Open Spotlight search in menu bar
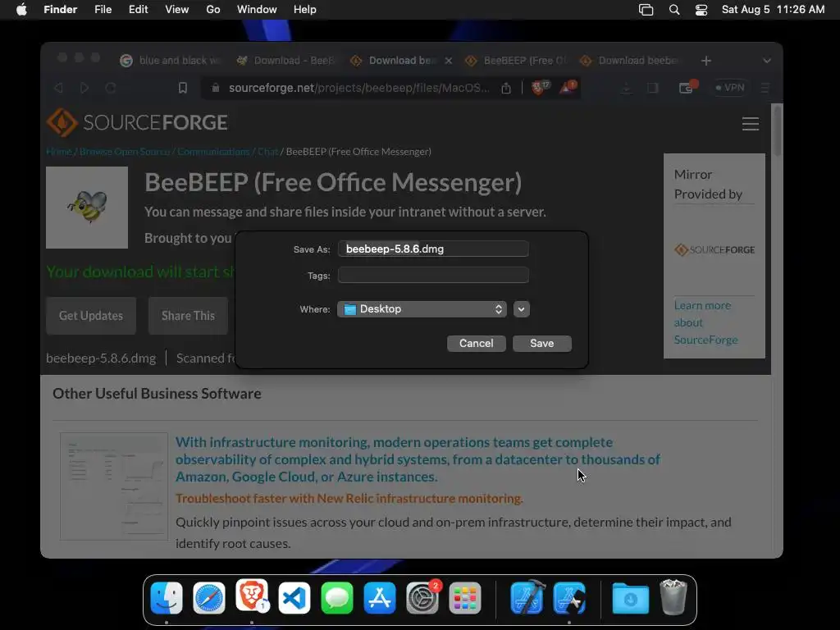Image resolution: width=840 pixels, height=630 pixels. (674, 10)
